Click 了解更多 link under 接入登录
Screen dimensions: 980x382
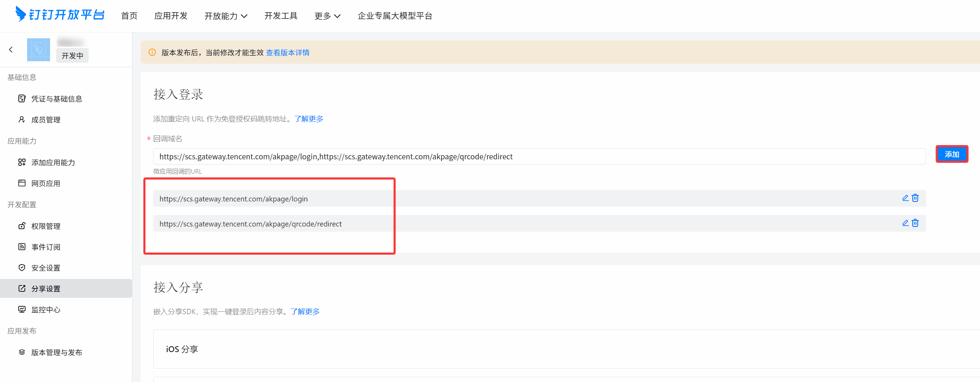[x=309, y=119]
